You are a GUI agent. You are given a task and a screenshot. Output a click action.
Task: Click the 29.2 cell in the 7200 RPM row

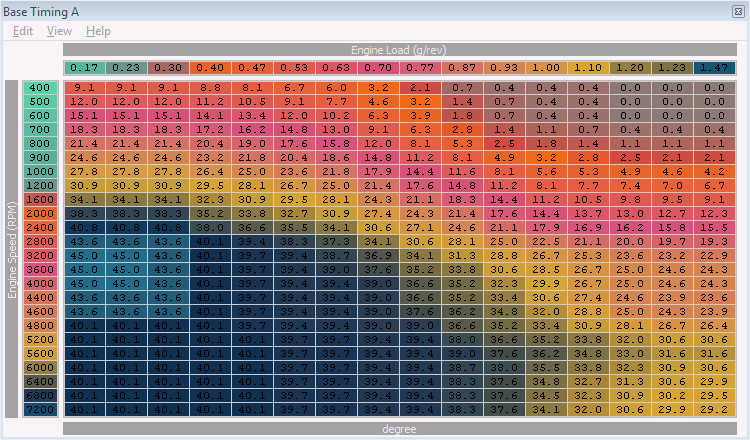click(715, 409)
